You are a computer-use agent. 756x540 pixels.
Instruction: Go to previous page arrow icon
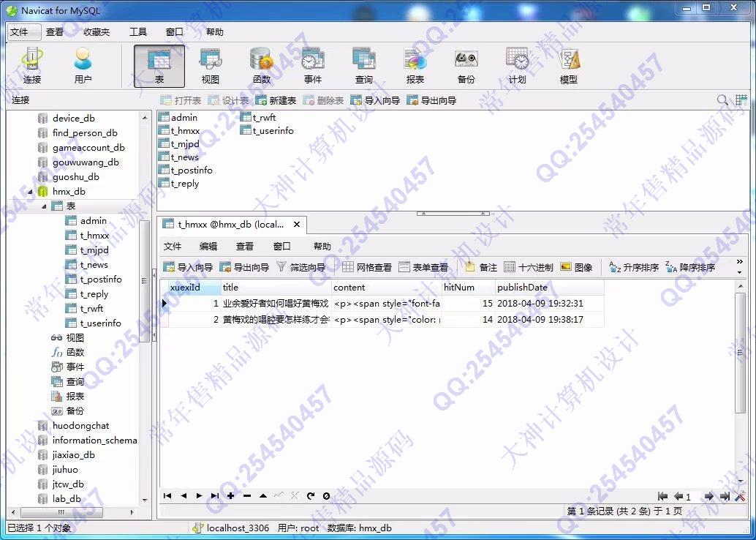(x=678, y=496)
